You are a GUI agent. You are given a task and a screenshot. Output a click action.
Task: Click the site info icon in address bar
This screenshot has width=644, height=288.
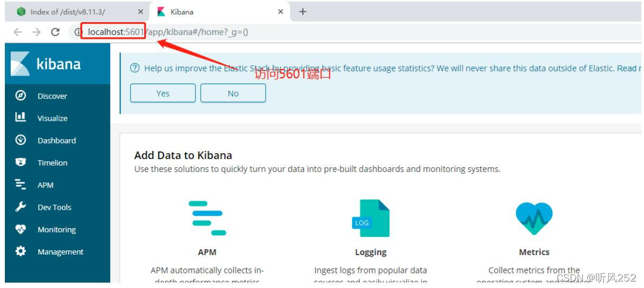[78, 32]
